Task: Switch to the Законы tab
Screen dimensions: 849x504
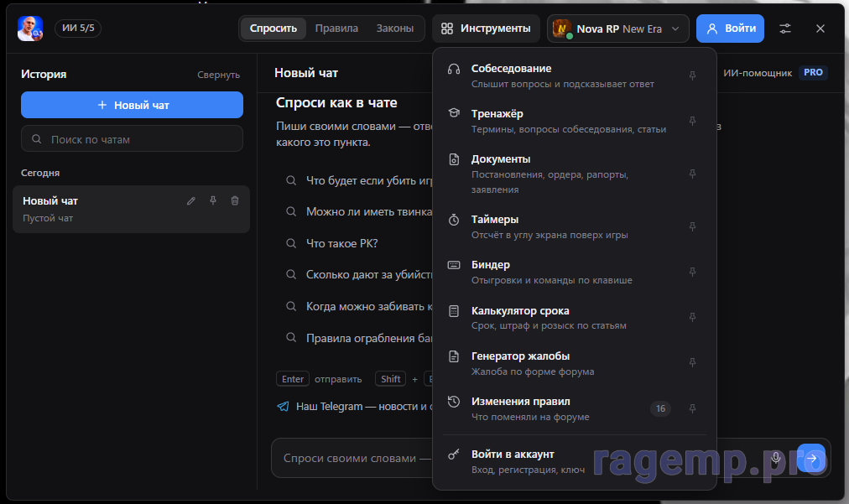Action: click(395, 29)
